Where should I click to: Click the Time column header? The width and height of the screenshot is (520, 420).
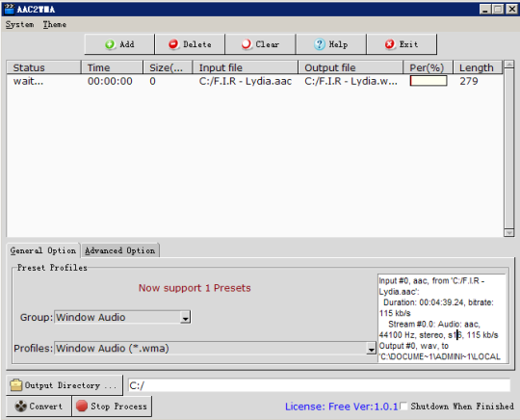[x=112, y=67]
